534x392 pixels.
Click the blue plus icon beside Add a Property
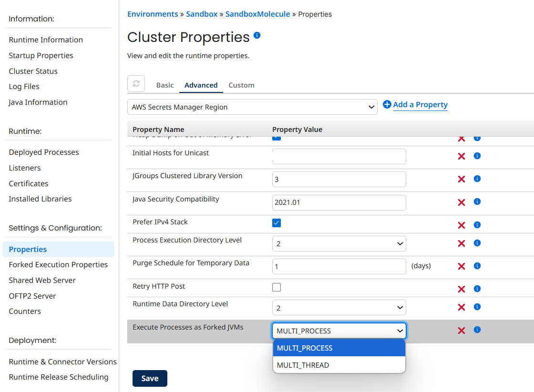pyautogui.click(x=387, y=104)
